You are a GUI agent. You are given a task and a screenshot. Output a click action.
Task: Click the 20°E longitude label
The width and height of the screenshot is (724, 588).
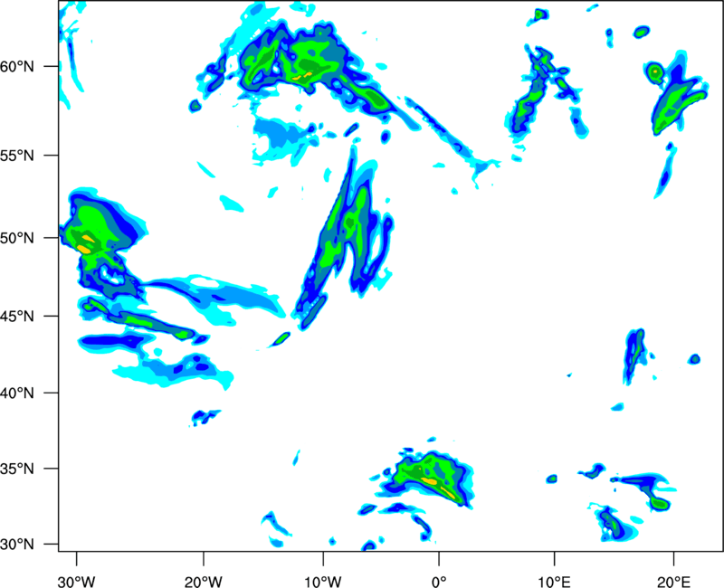(x=673, y=582)
